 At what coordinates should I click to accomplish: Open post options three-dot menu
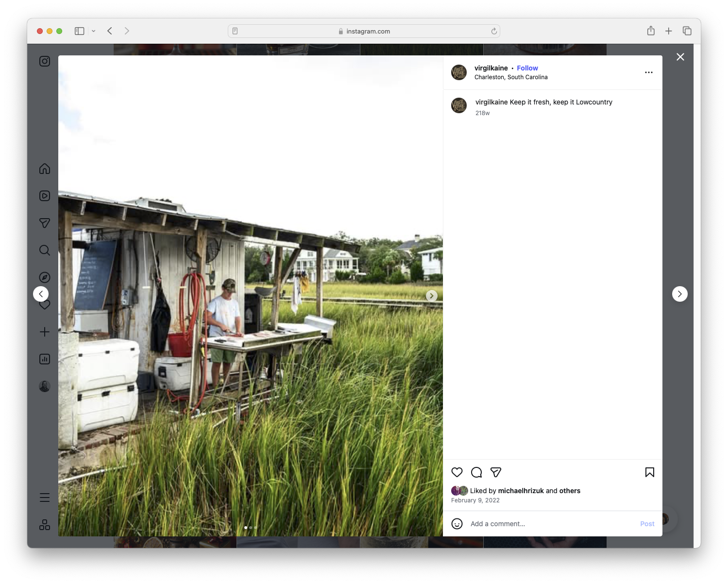[649, 72]
